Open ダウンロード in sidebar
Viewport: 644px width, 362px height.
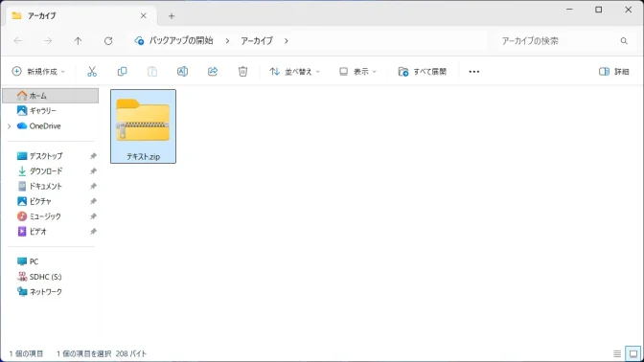click(46, 171)
